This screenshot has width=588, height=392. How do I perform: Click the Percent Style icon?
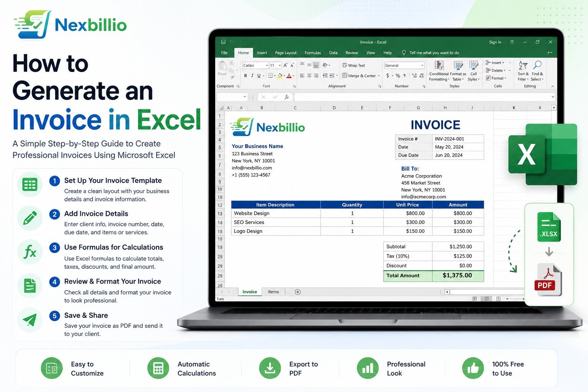click(x=398, y=76)
